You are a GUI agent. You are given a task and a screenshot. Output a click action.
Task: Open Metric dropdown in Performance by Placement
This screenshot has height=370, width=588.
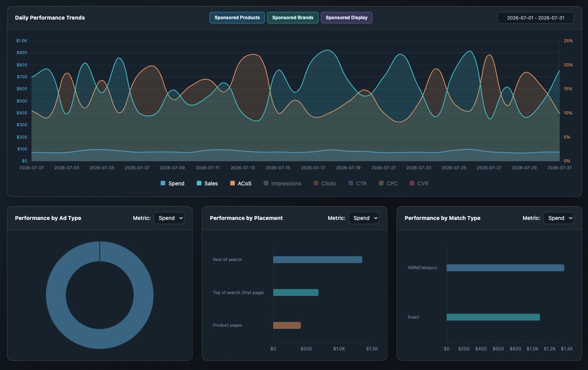[x=364, y=218]
